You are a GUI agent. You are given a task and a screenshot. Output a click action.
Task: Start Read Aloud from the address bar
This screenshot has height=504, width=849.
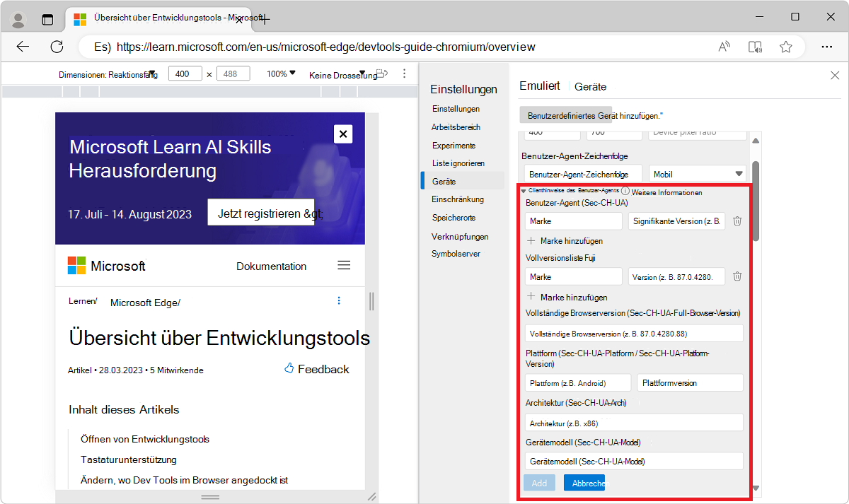coord(723,46)
